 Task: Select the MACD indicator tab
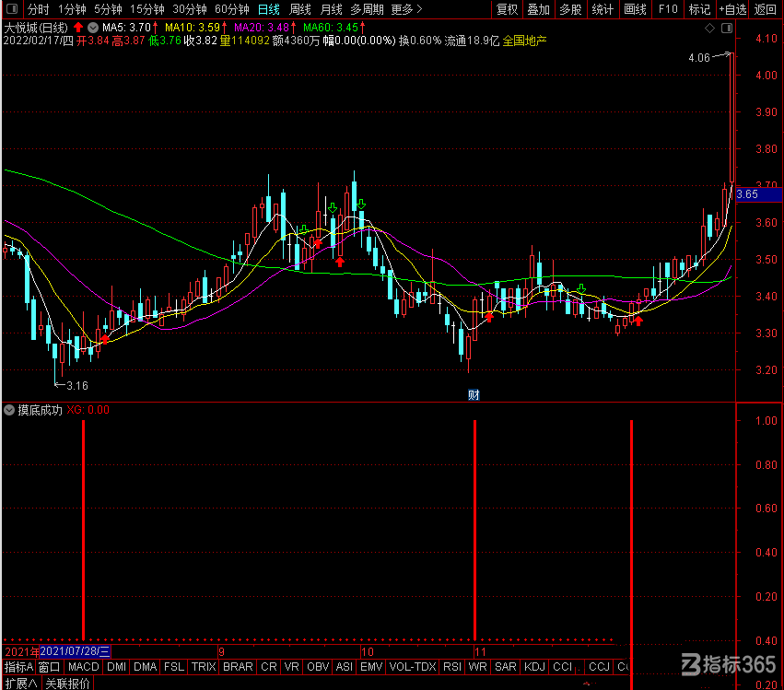click(x=84, y=667)
